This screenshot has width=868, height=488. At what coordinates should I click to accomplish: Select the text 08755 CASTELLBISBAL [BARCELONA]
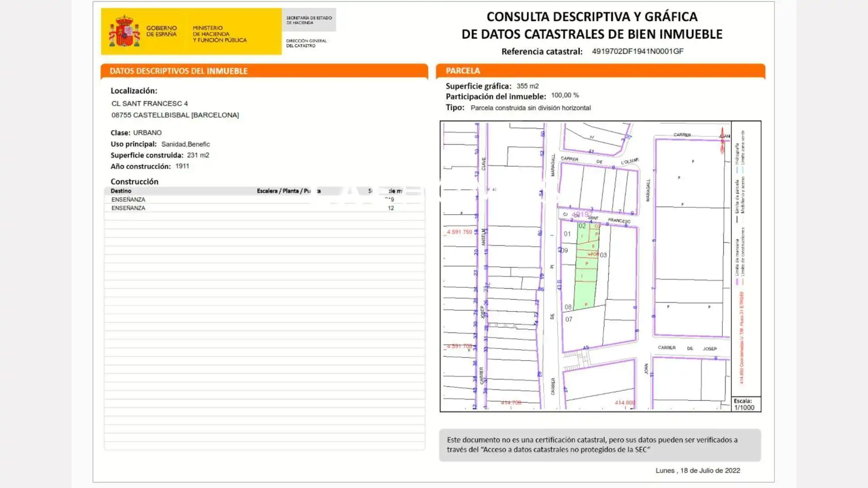coord(175,115)
